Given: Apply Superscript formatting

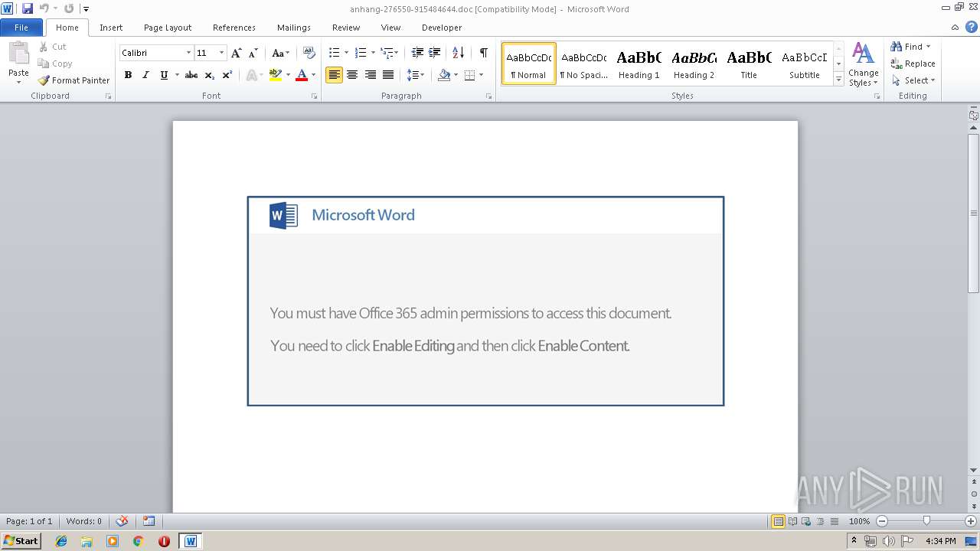Looking at the screenshot, I should tap(227, 75).
